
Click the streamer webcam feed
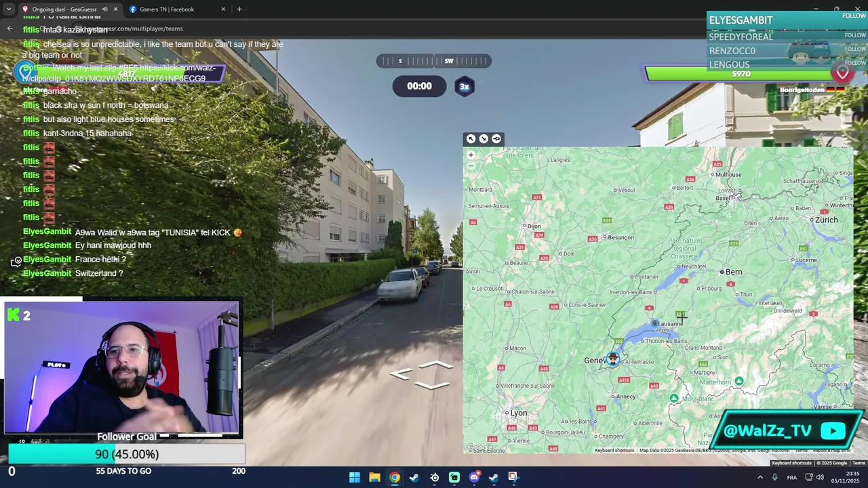pos(122,367)
